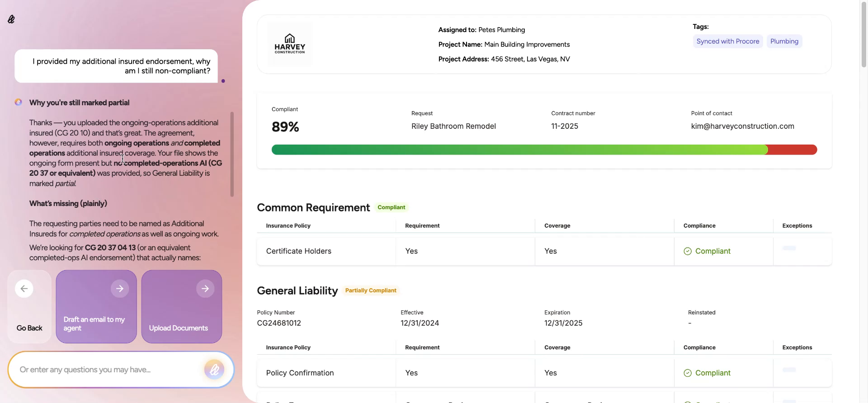
Task: Click Certificate Holders compliant check icon
Action: tap(688, 251)
